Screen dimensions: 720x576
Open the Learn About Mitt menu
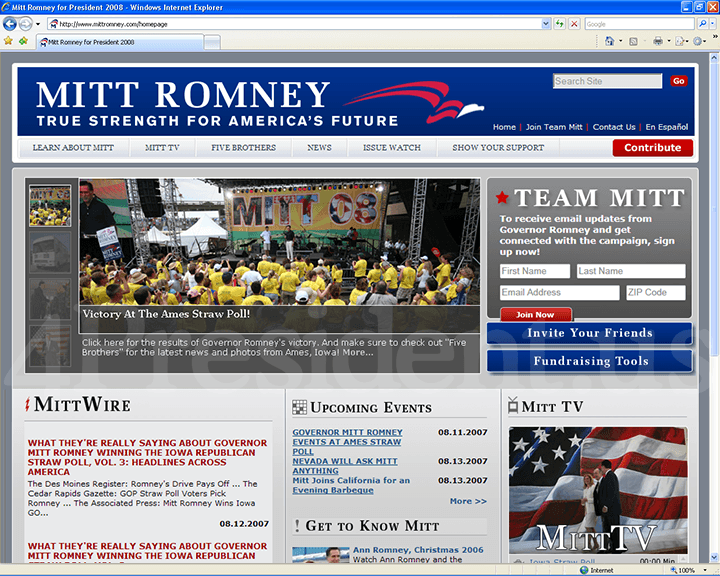point(73,147)
